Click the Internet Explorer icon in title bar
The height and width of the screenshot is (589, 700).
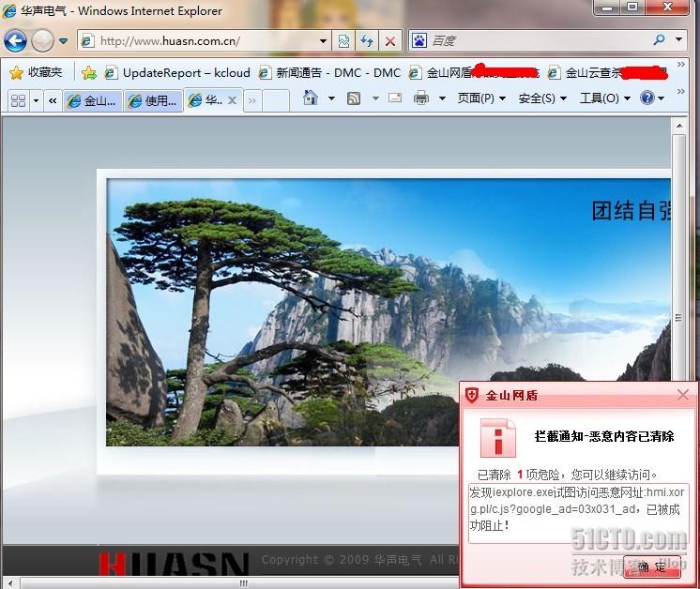tap(9, 10)
